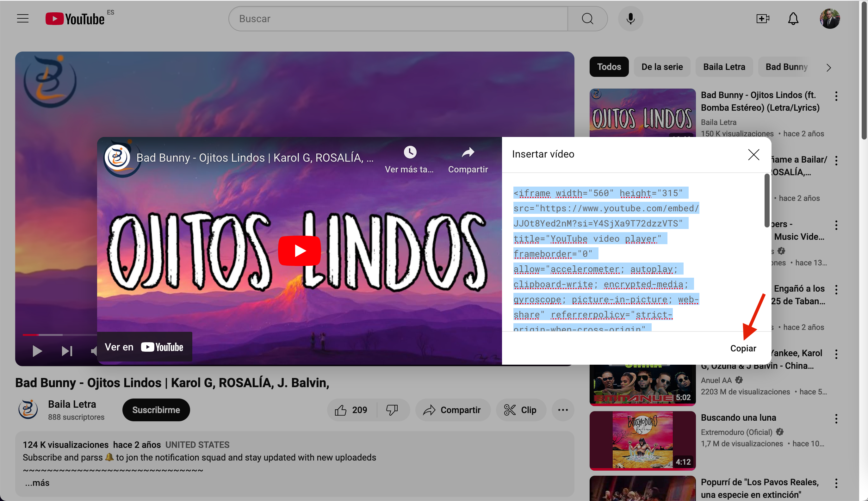This screenshot has width=868, height=501.
Task: Expand more filter chips with the right chevron
Action: pyautogui.click(x=828, y=67)
